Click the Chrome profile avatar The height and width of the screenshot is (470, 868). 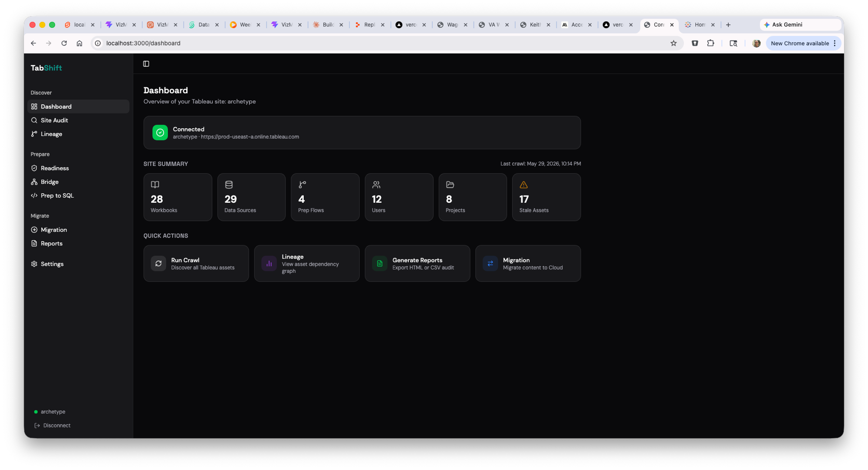click(x=756, y=43)
